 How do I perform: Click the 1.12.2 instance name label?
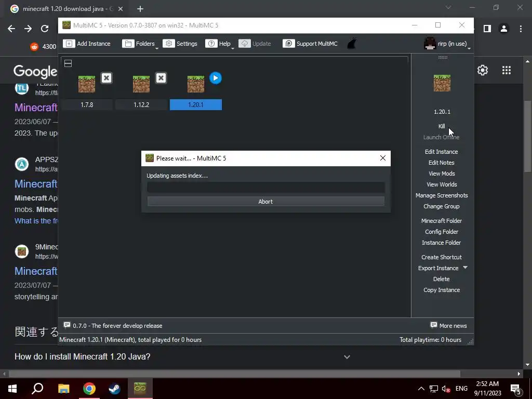[141, 105]
